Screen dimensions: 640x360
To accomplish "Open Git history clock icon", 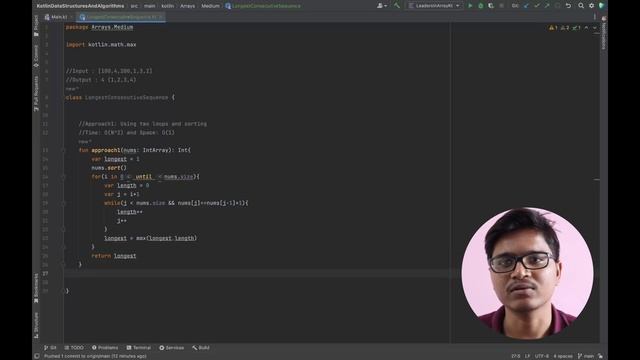I will (x=558, y=6).
